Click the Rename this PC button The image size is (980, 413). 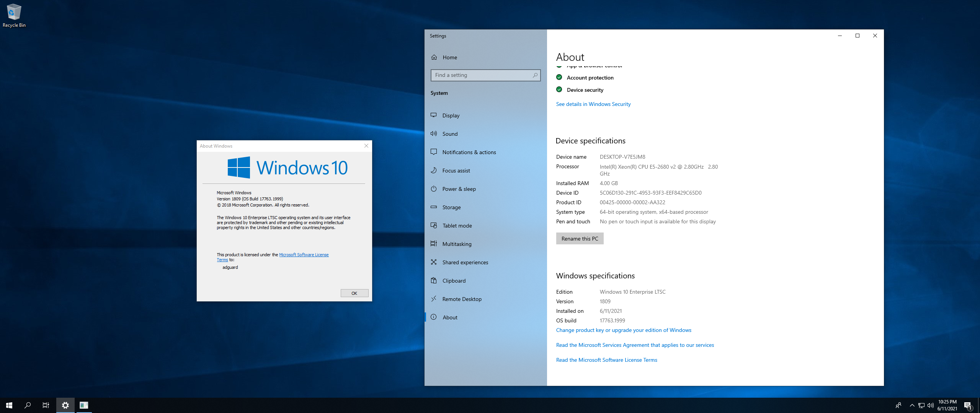point(580,239)
